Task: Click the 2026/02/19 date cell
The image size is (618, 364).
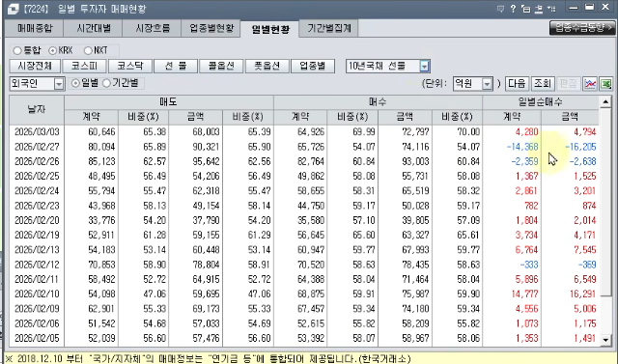Action: [x=37, y=236]
